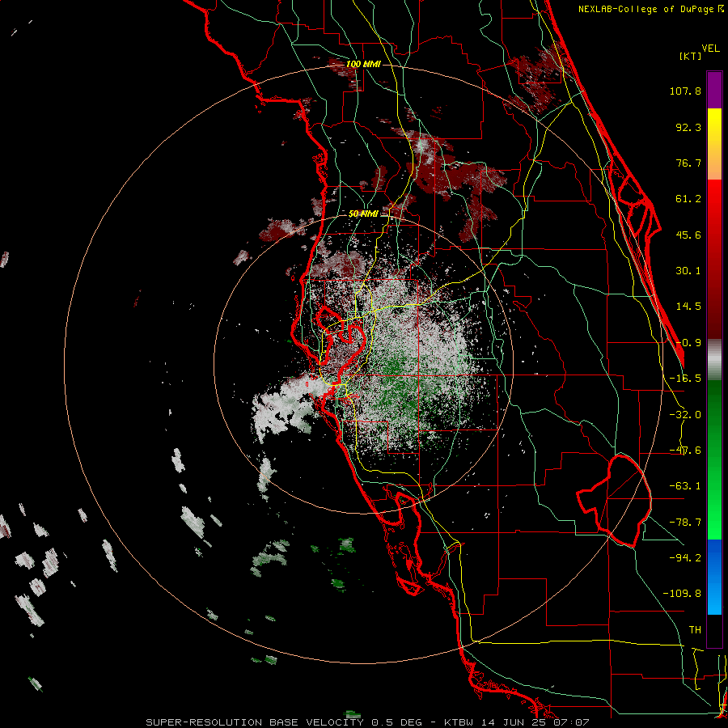Select the 76.7 velocity scale value

point(688,163)
